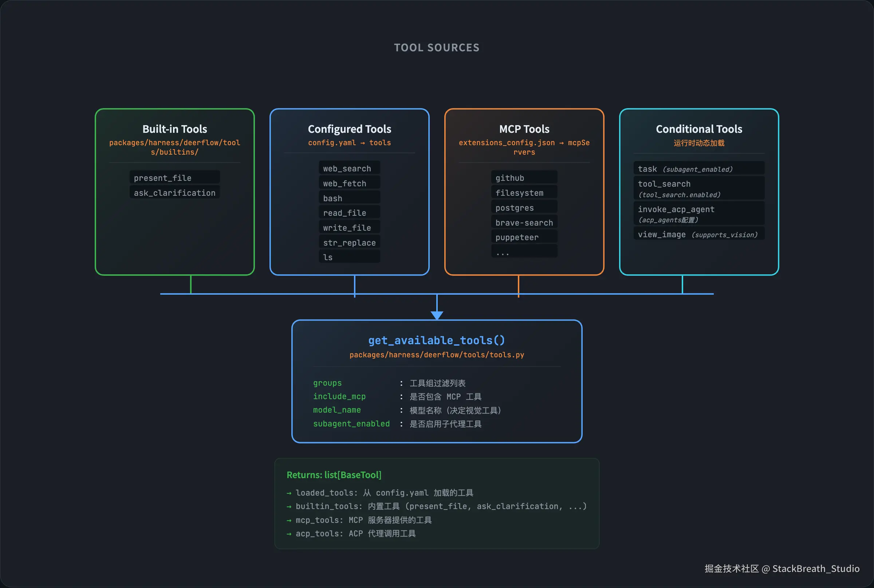The image size is (874, 588).
Task: Enable subagent_enabled on the task tool
Action: (x=698, y=168)
